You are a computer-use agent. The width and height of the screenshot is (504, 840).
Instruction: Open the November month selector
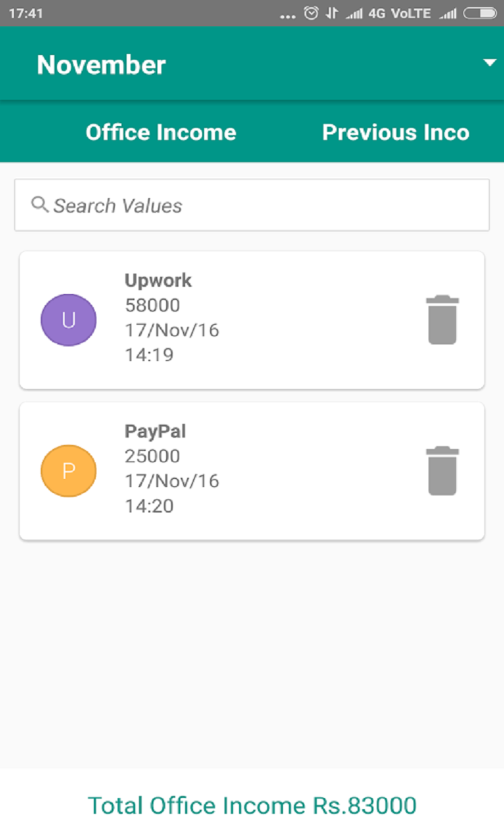[102, 64]
